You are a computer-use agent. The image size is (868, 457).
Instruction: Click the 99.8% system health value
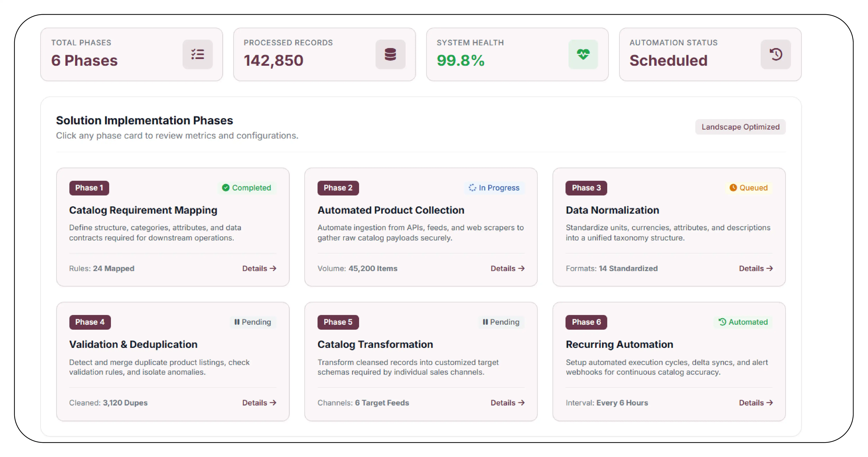pos(461,61)
